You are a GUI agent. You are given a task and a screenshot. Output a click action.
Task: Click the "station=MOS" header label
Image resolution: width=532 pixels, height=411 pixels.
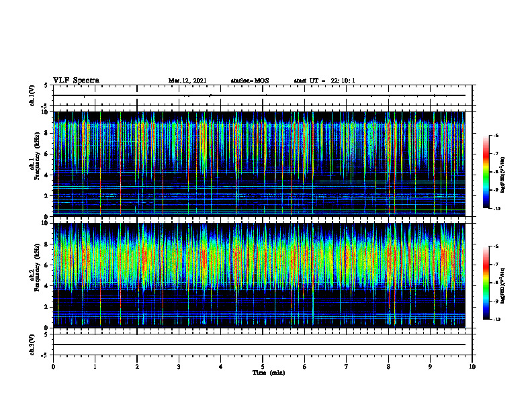point(250,81)
